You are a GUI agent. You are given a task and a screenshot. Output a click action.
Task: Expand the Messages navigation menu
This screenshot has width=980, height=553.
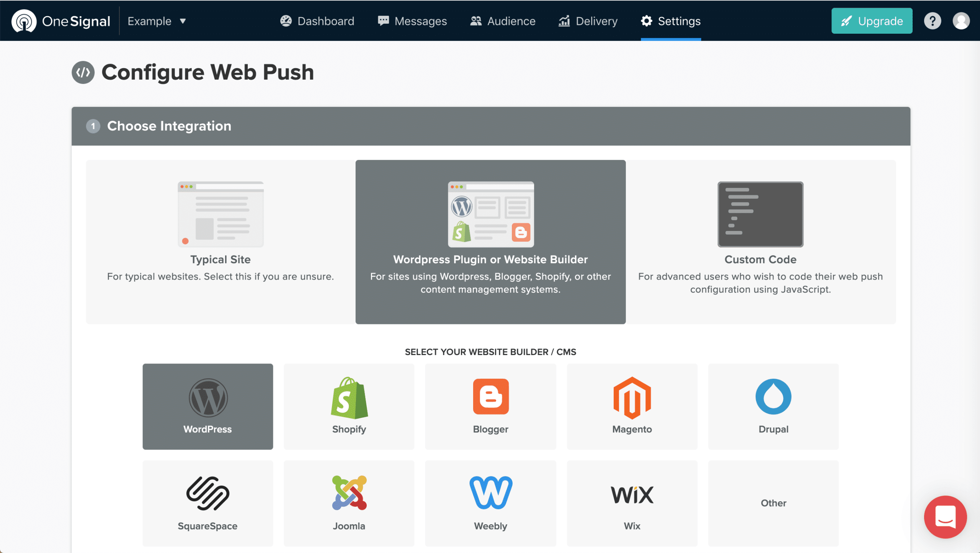(412, 21)
